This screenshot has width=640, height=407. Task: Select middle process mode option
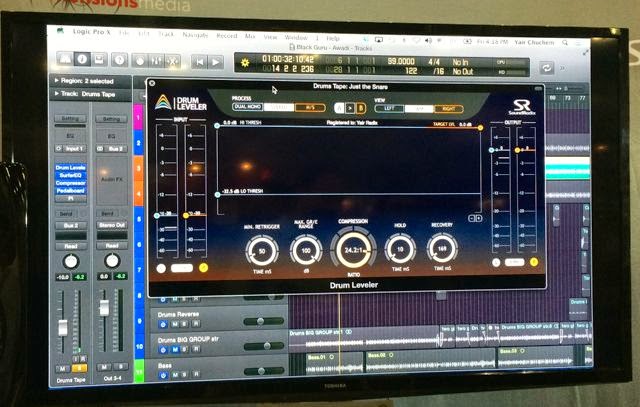coord(279,107)
